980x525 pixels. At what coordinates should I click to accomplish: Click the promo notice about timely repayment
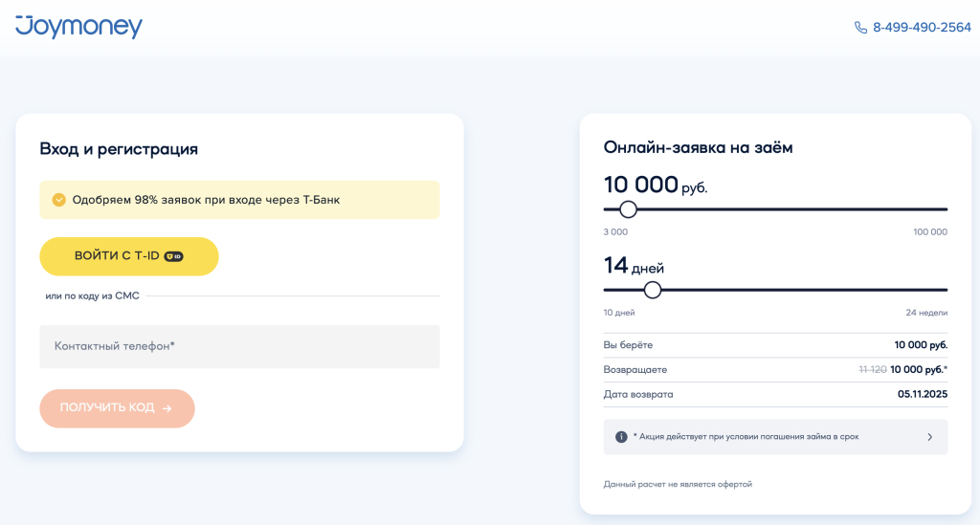[746, 437]
